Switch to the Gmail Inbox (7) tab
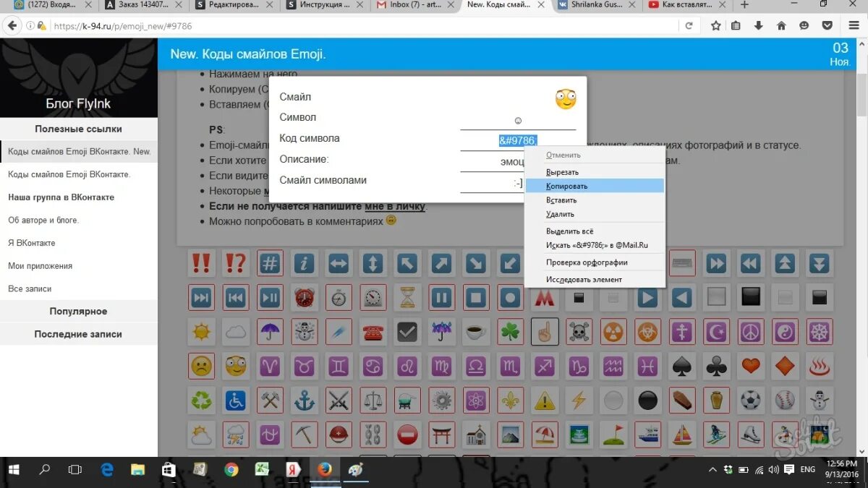 (415, 5)
